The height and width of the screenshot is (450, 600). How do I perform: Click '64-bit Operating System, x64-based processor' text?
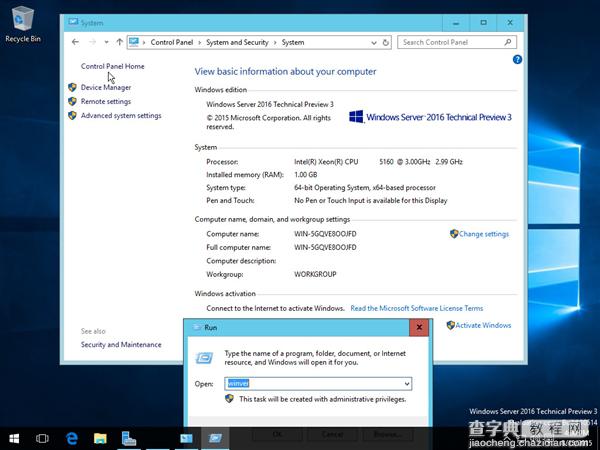365,188
